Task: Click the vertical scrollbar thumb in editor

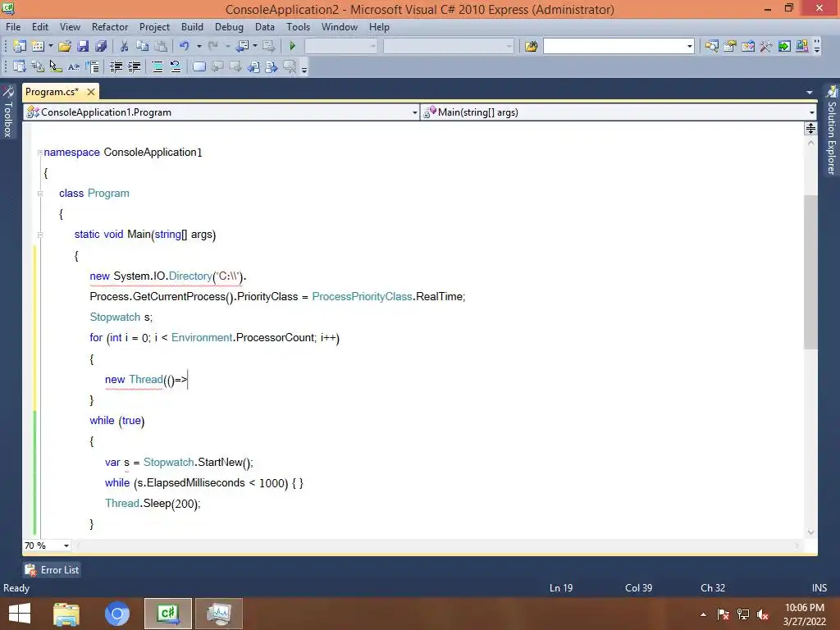Action: point(810,272)
